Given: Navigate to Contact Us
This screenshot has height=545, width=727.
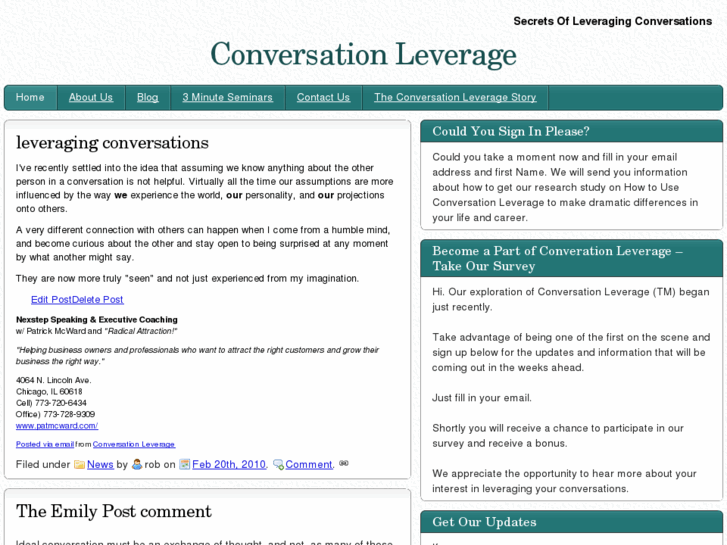Looking at the screenshot, I should pos(323,97).
